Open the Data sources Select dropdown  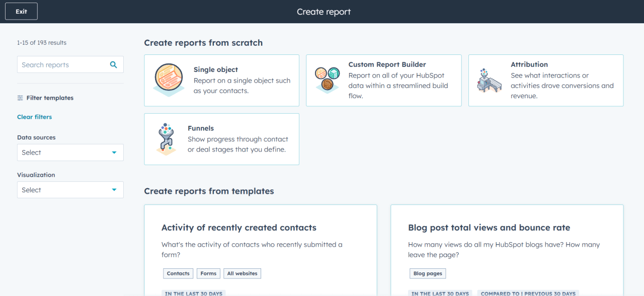(70, 152)
